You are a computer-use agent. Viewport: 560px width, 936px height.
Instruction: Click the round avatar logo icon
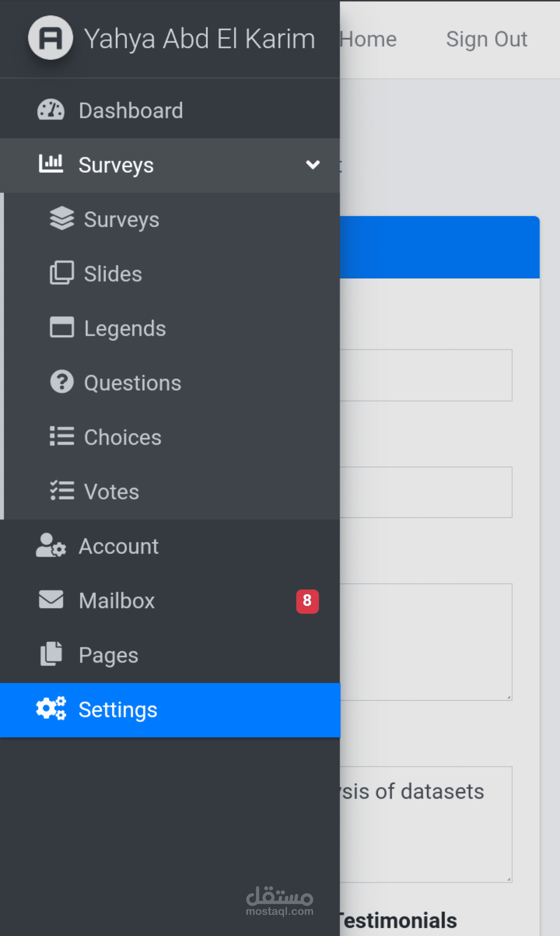[x=50, y=38]
